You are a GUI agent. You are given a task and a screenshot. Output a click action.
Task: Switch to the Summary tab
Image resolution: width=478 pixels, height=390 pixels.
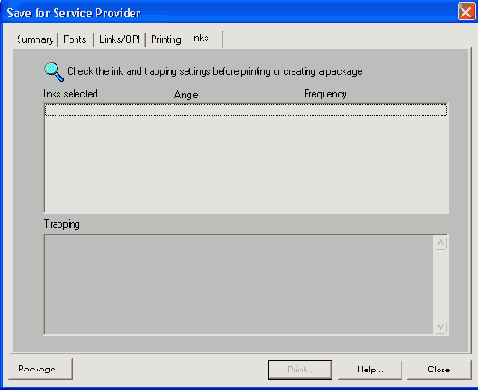pos(35,40)
